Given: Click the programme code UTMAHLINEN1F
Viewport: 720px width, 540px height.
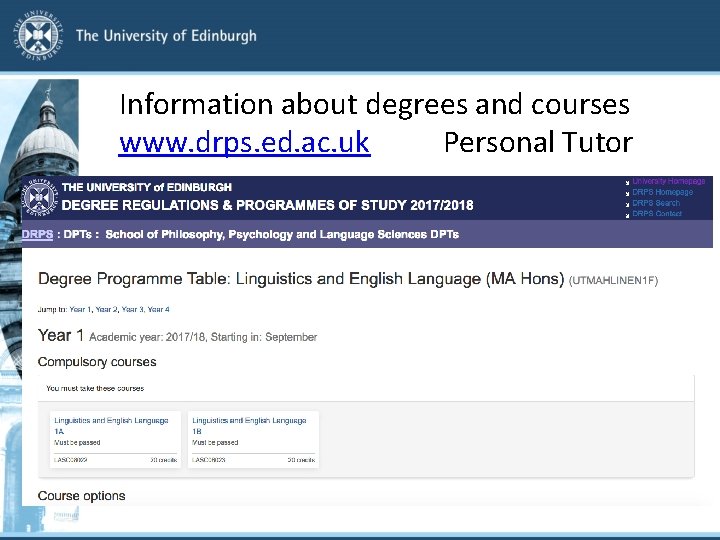Looking at the screenshot, I should point(613,281).
